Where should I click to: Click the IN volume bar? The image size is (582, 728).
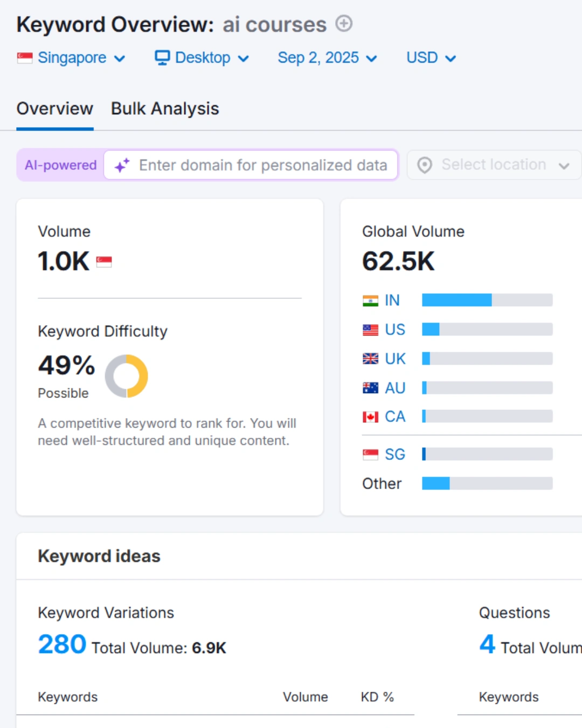pyautogui.click(x=487, y=300)
